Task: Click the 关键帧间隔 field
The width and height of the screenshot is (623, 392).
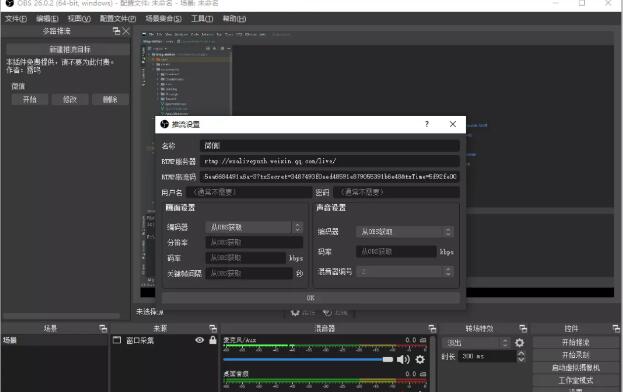Action: [x=249, y=273]
